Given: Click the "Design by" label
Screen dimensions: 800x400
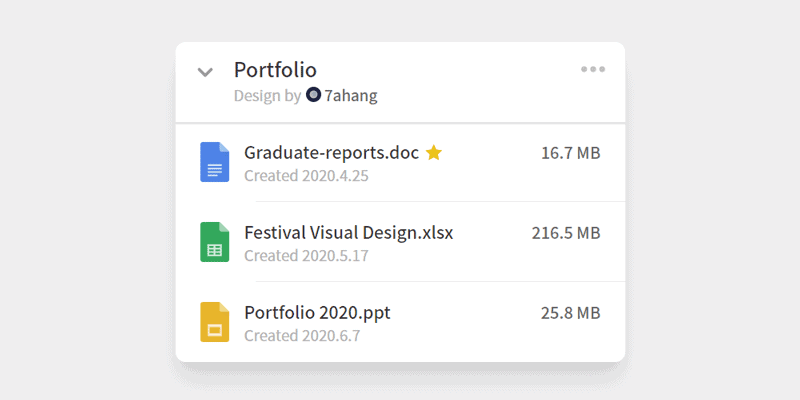Looking at the screenshot, I should coord(267,96).
